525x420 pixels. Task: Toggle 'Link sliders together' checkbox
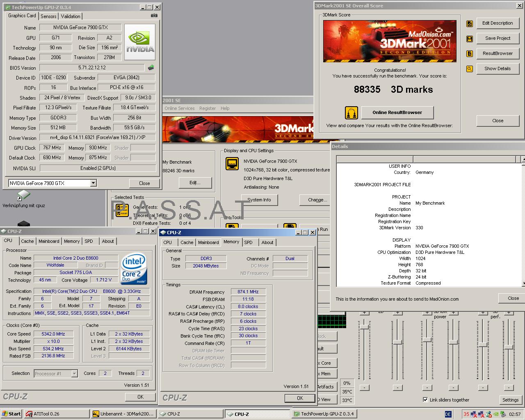425,399
